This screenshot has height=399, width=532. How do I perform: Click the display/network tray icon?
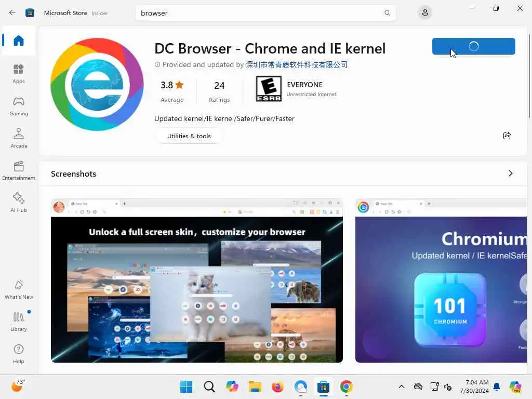tap(434, 387)
